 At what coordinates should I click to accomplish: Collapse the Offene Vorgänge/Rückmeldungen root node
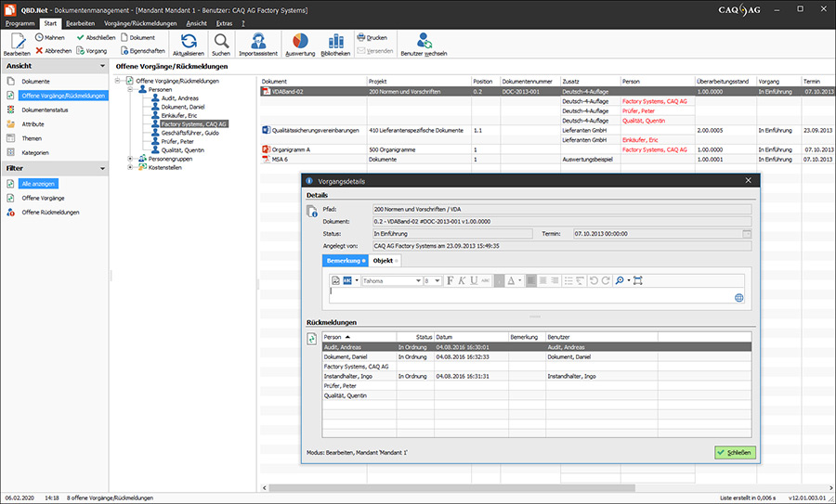tap(118, 81)
